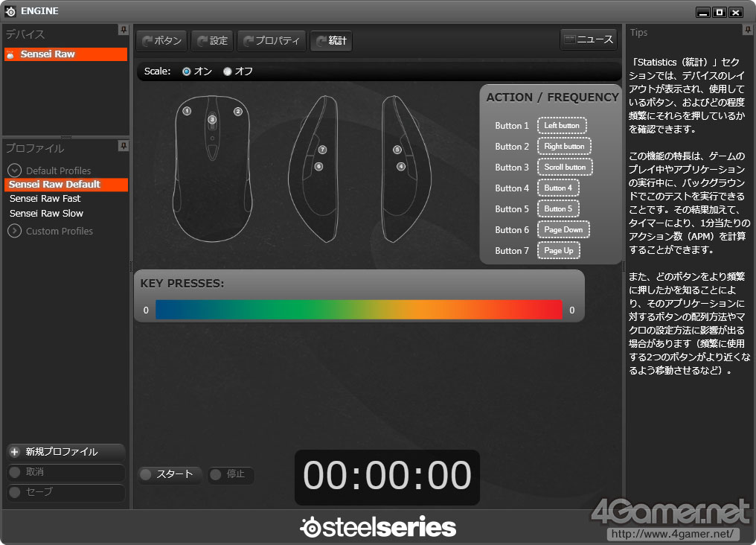Pin the デバイス panel
756x545 pixels.
click(124, 30)
